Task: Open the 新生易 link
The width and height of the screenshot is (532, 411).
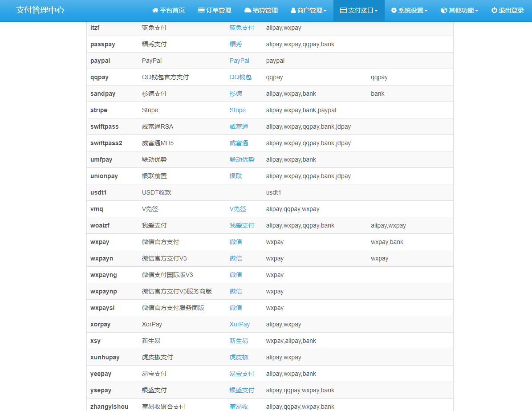Action: coord(239,341)
